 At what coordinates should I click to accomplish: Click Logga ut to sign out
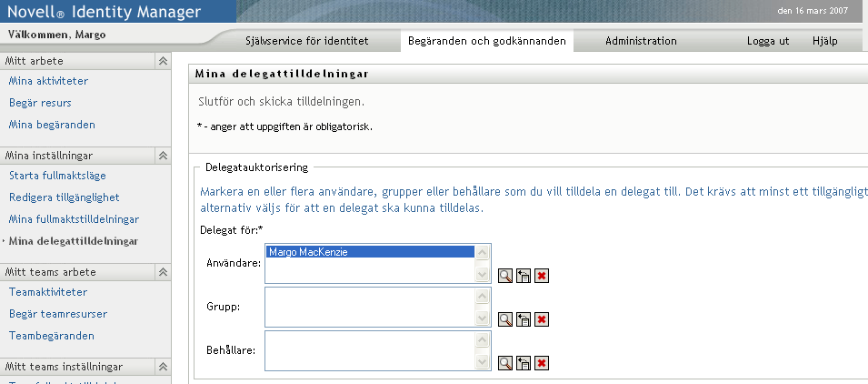click(768, 41)
